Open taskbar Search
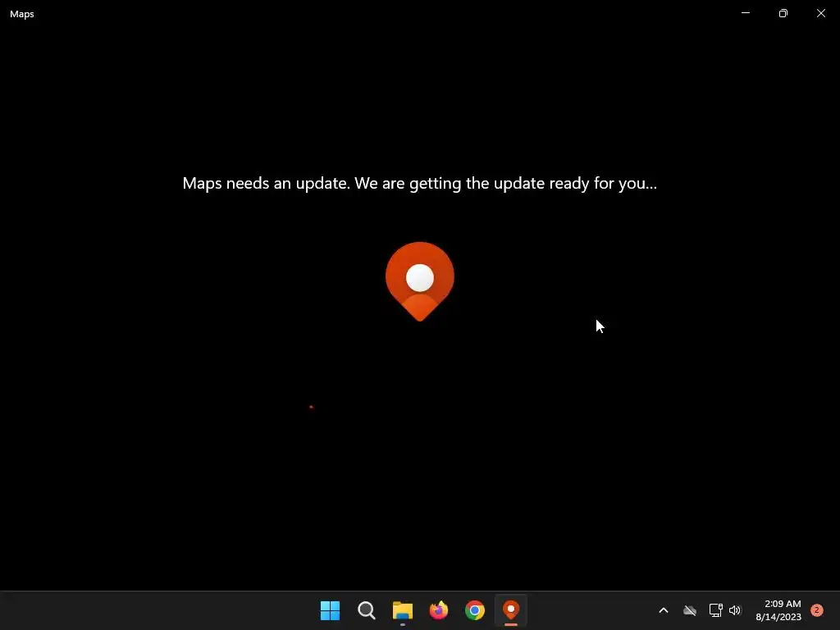Viewport: 840px width, 630px height. click(x=367, y=610)
